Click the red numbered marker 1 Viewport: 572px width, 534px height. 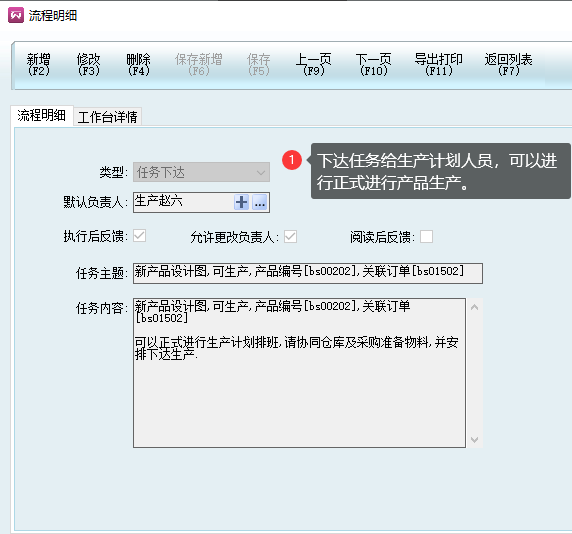click(292, 160)
